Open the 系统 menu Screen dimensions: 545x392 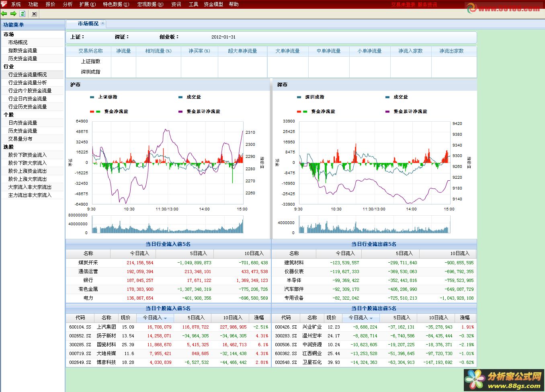pyautogui.click(x=16, y=4)
